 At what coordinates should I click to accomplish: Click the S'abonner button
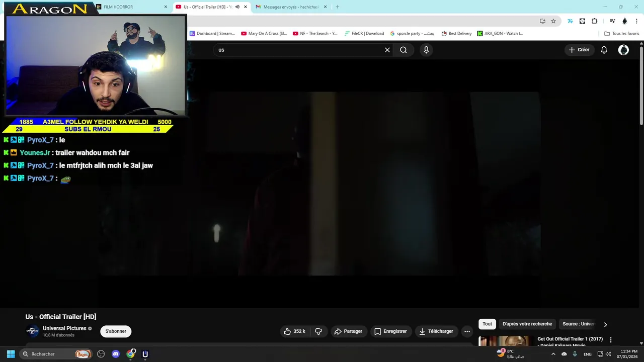pyautogui.click(x=116, y=331)
